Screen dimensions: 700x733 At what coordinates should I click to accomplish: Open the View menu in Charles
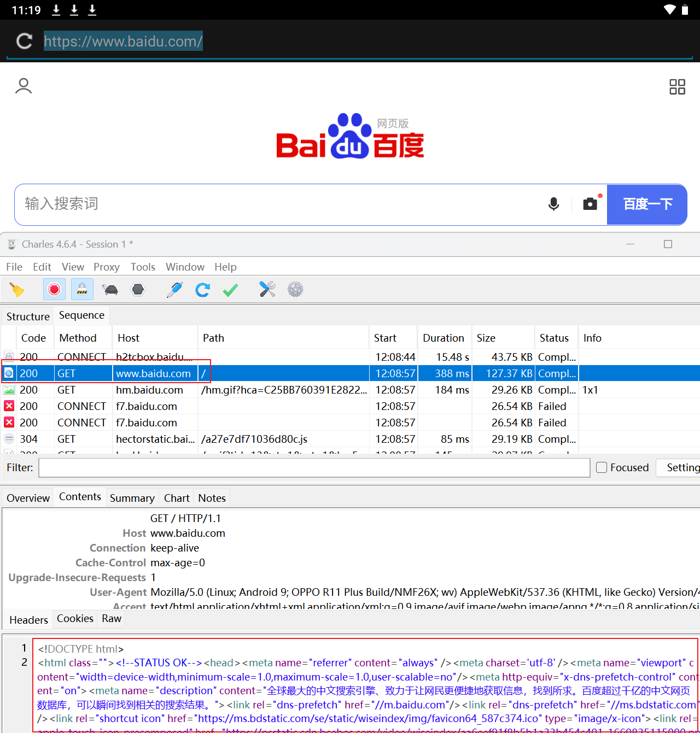(x=73, y=267)
